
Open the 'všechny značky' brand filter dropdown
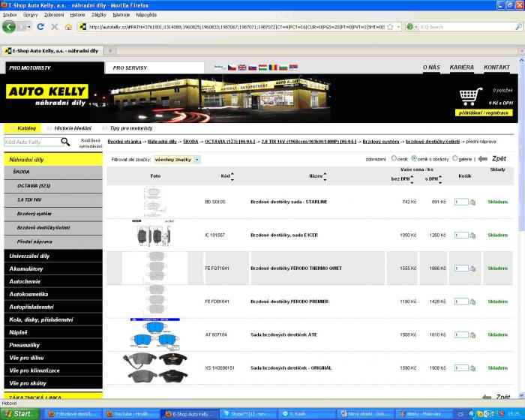(x=177, y=160)
